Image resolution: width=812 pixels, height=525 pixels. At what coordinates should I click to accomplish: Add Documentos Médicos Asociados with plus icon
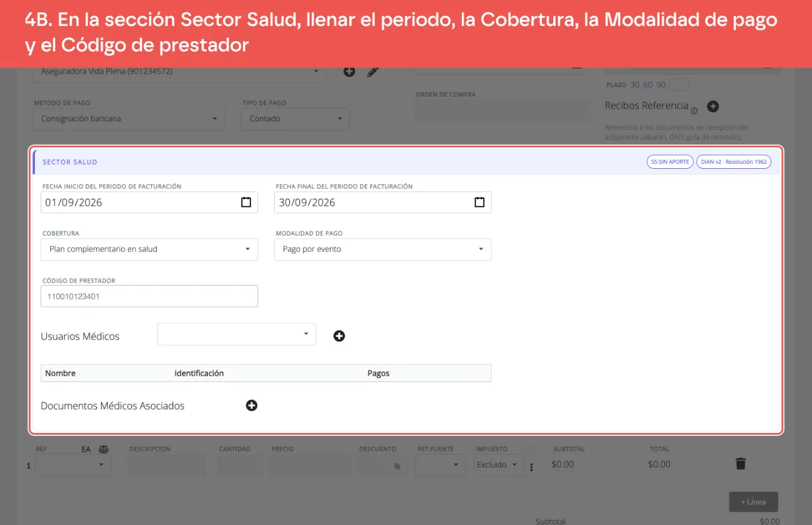pyautogui.click(x=252, y=406)
